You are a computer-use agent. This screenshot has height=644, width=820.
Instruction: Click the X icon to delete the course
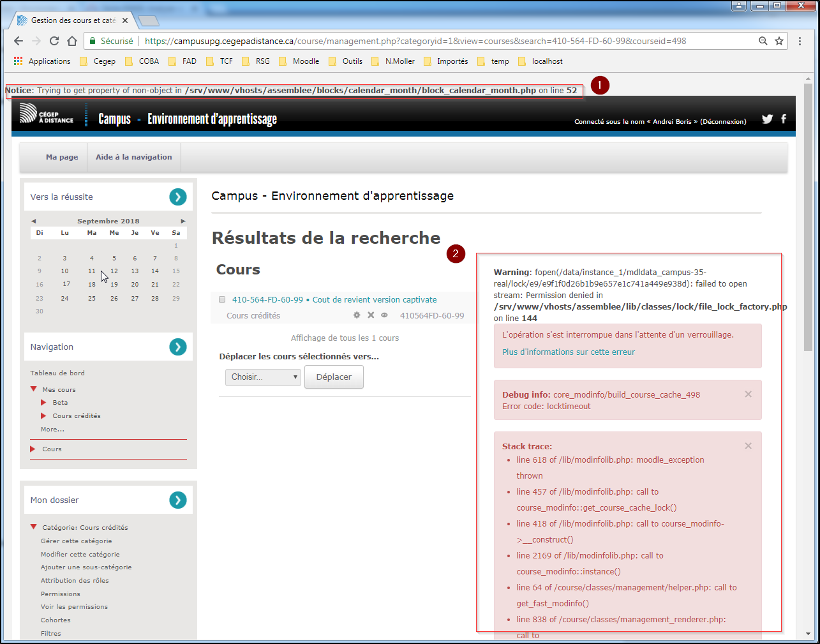tap(371, 315)
